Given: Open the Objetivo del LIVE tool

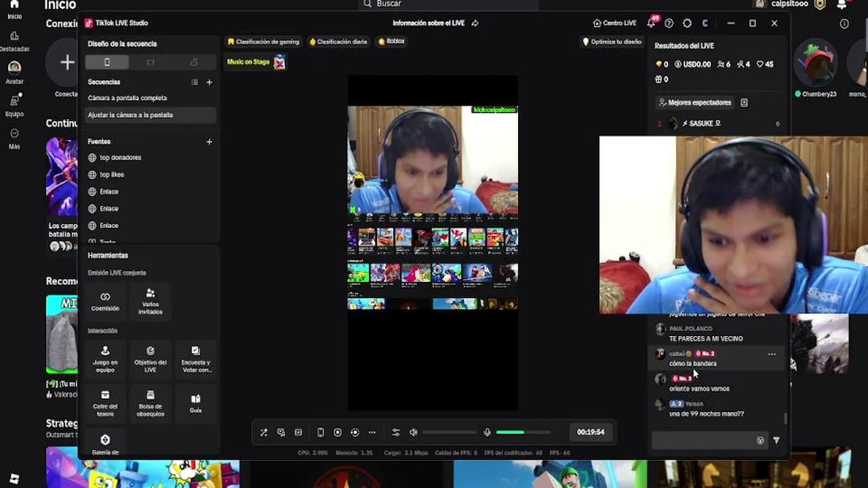Looking at the screenshot, I should [x=151, y=359].
